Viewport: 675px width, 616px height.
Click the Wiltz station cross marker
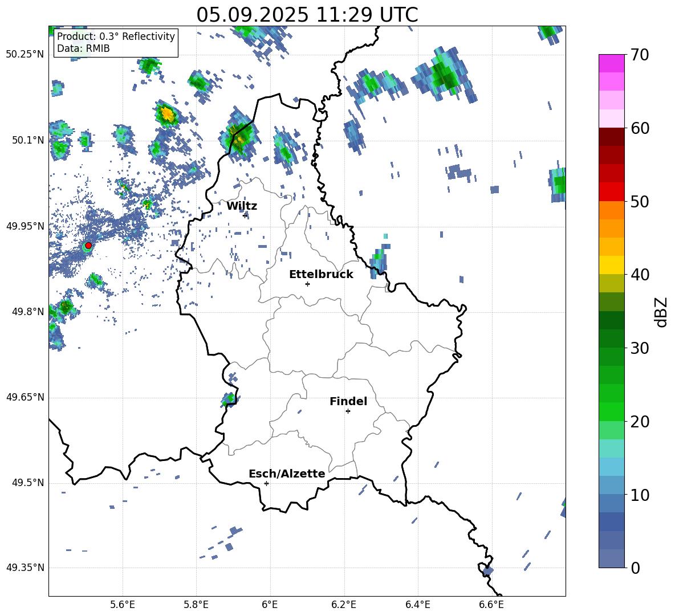(x=245, y=215)
